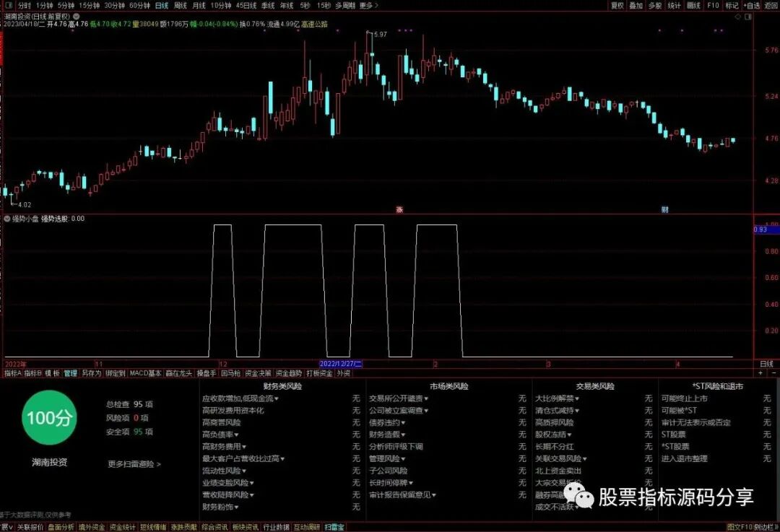Viewport: 780px width, 532px height.
Task: Switch to the 15分钟 period tab
Action: click(x=90, y=6)
